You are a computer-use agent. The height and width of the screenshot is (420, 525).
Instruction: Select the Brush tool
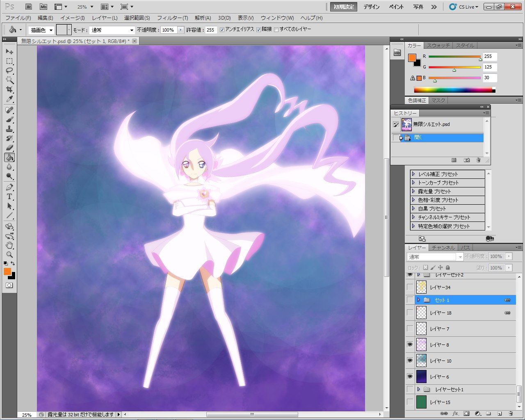click(9, 120)
